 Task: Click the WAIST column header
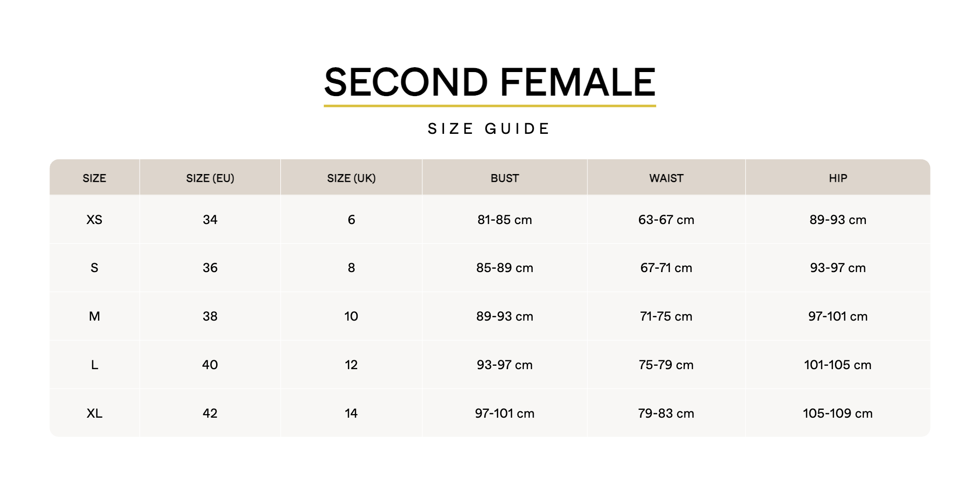tap(666, 178)
